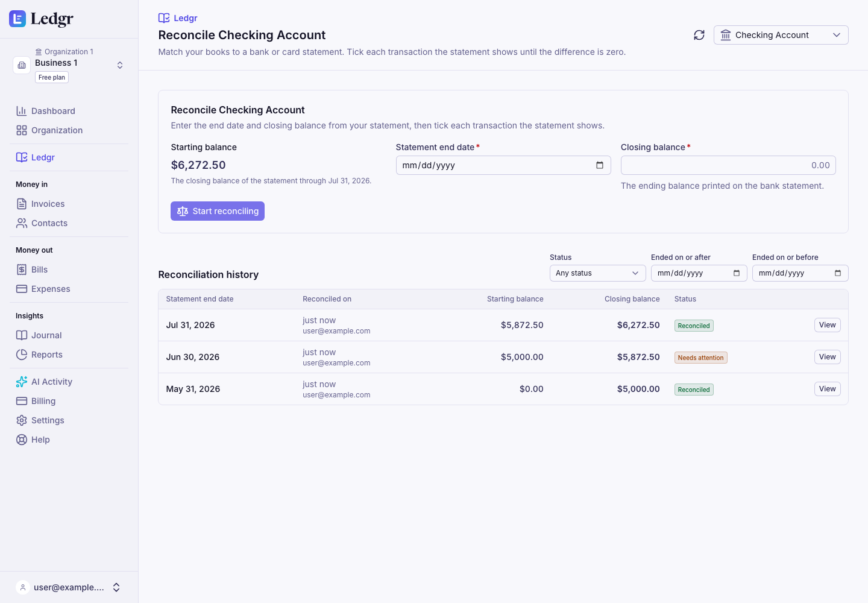The image size is (868, 603).
Task: Click the Free plan badge
Action: pyautogui.click(x=52, y=77)
